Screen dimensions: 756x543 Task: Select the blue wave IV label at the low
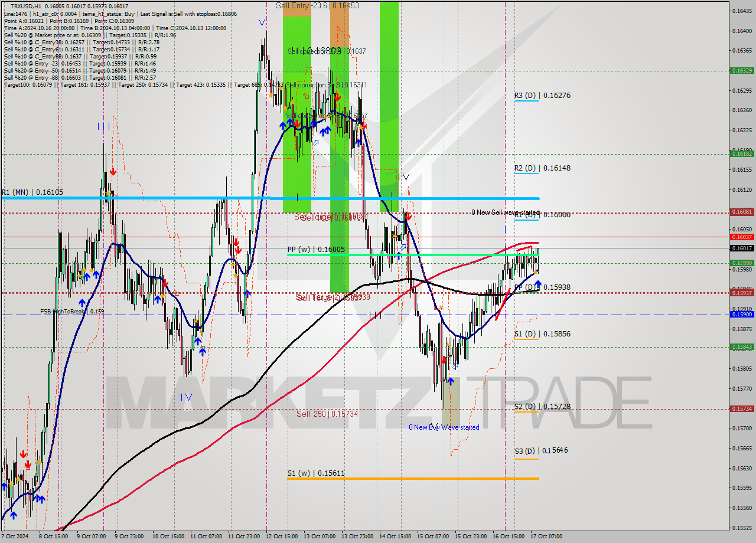click(x=187, y=397)
